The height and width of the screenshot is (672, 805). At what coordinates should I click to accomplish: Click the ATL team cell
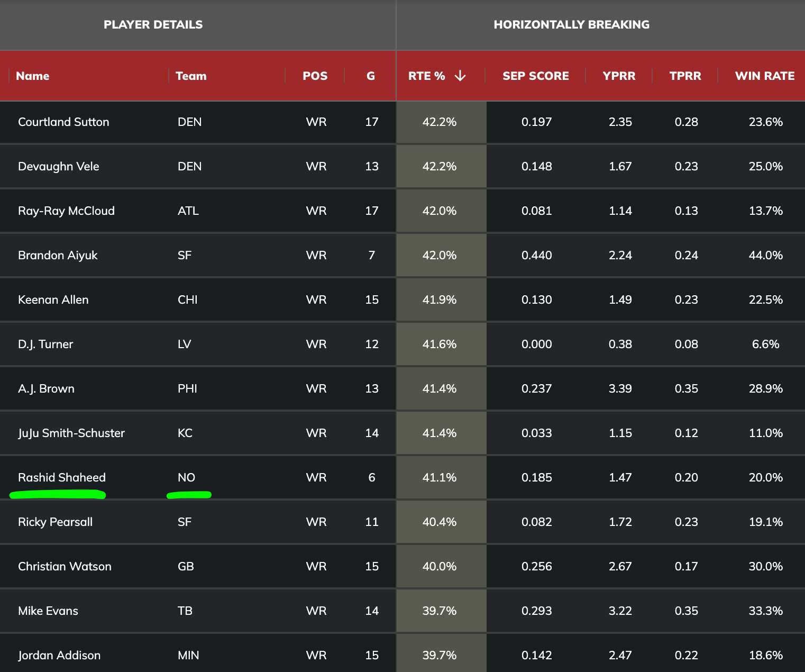click(x=188, y=211)
